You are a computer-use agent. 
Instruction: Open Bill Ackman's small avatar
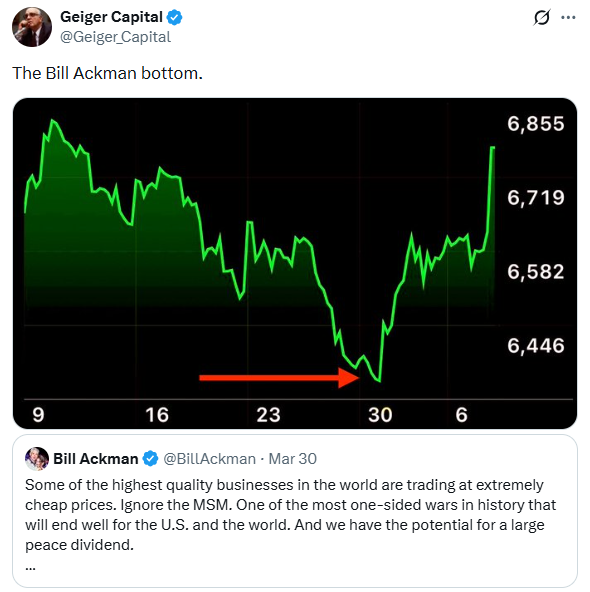coord(37,459)
